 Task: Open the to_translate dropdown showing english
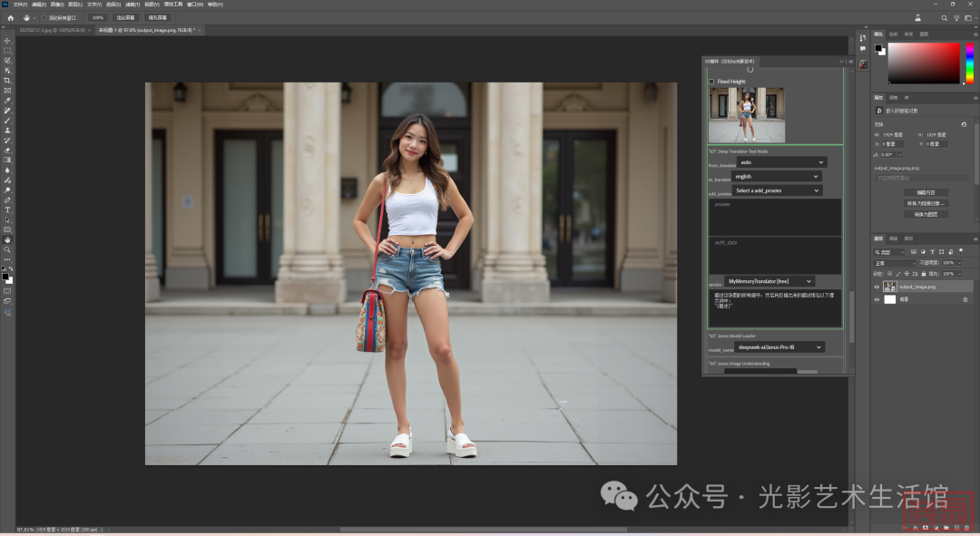[x=778, y=177]
